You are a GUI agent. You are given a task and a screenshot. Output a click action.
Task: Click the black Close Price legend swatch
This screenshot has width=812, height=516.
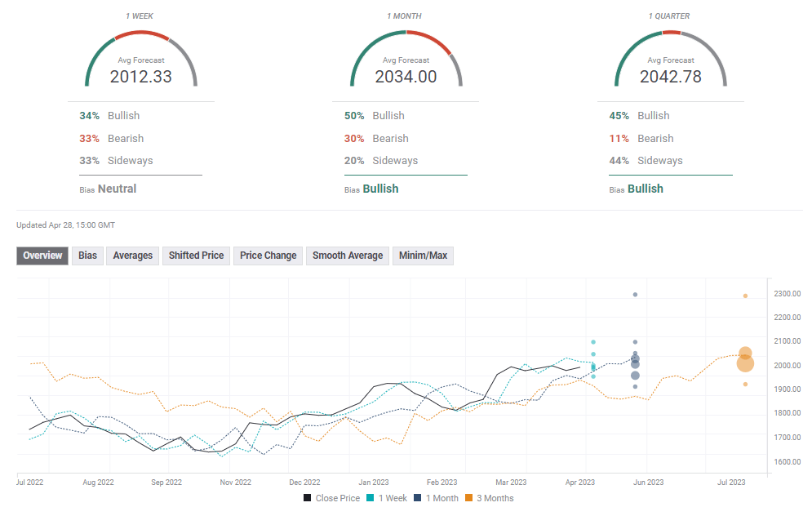(308, 498)
